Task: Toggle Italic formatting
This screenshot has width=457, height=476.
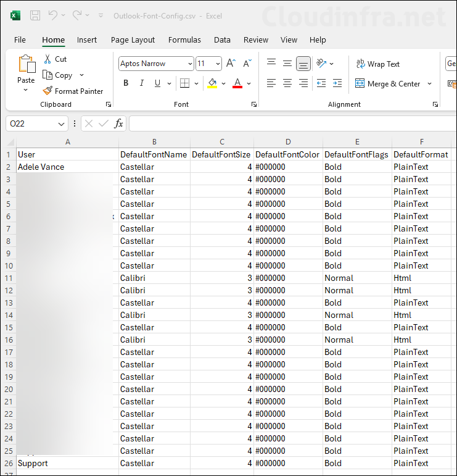Action: pyautogui.click(x=142, y=83)
